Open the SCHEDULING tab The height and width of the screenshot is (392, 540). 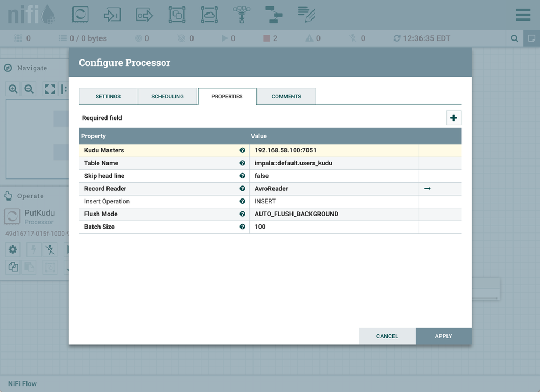pos(168,96)
